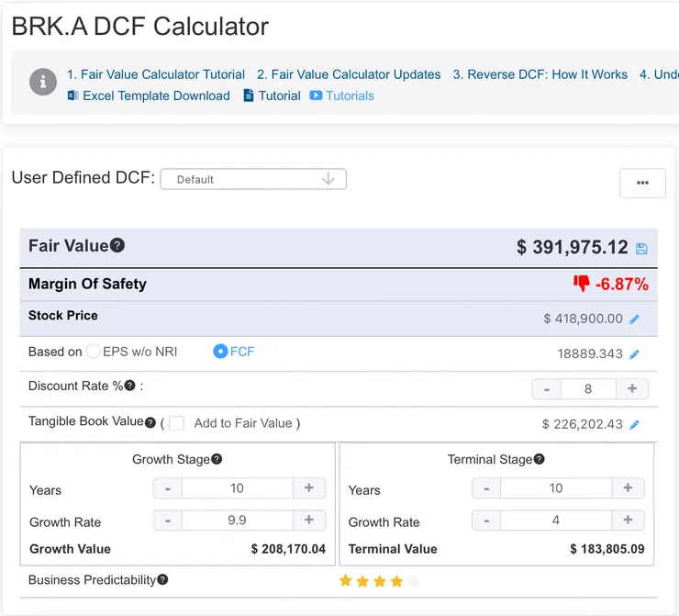Image resolution: width=679 pixels, height=616 pixels.
Task: Edit Tangible Book Value with pencil icon
Action: pyautogui.click(x=634, y=424)
